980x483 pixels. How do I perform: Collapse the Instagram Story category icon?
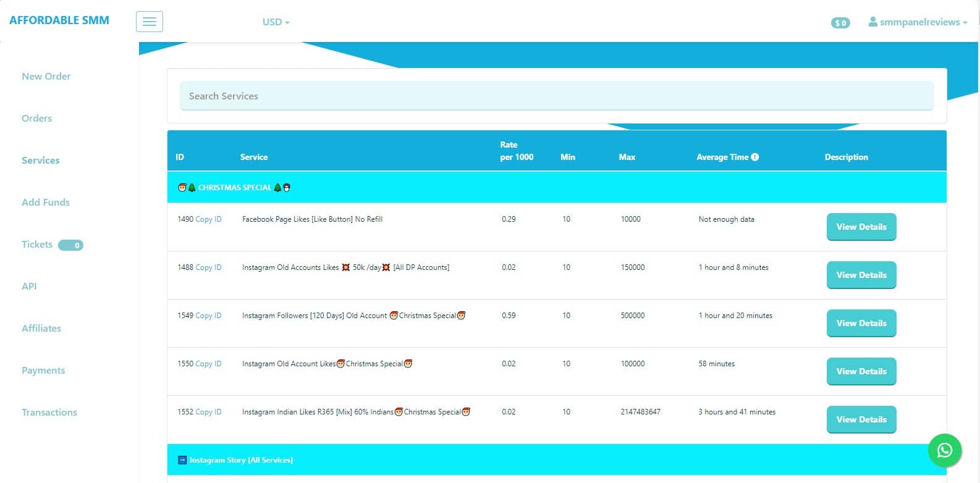point(182,460)
